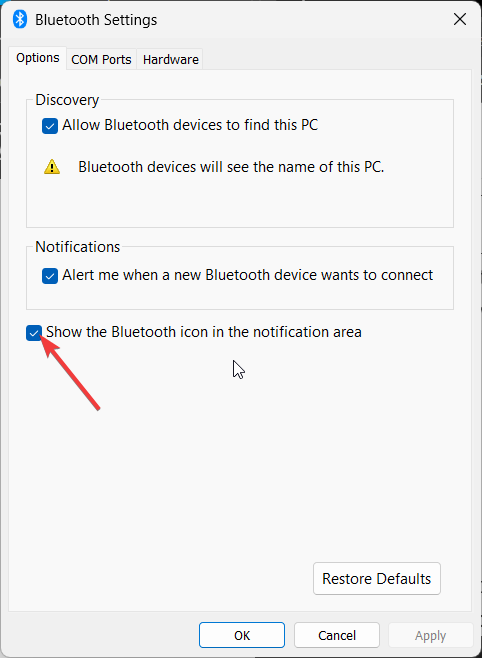Select the Options tab

38,58
